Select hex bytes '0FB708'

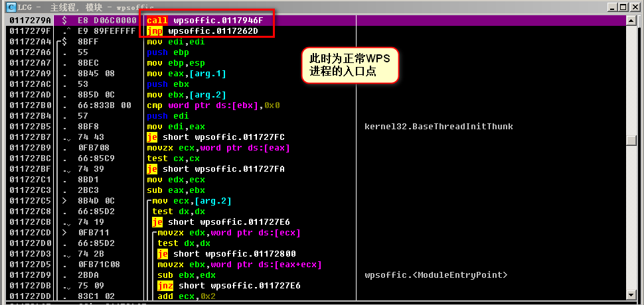coord(93,148)
